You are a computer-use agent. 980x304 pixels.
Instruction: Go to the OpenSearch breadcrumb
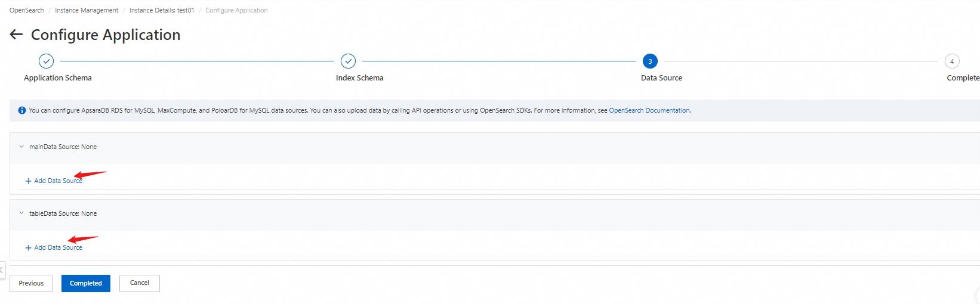[27, 10]
